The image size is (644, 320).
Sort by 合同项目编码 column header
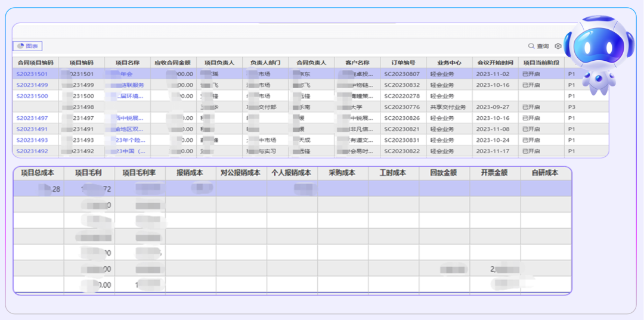35,63
